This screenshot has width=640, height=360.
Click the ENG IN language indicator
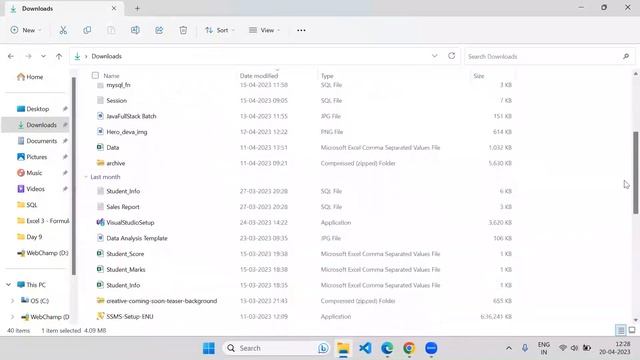[544, 348]
